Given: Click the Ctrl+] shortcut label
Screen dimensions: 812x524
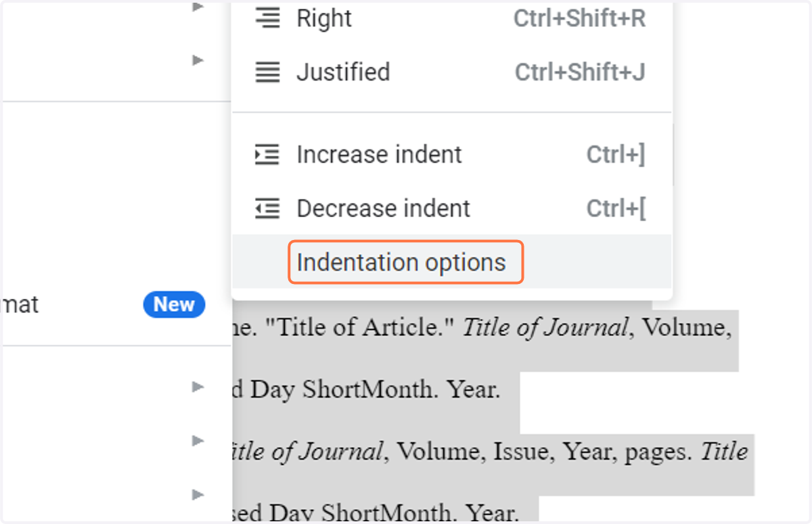Looking at the screenshot, I should [616, 155].
